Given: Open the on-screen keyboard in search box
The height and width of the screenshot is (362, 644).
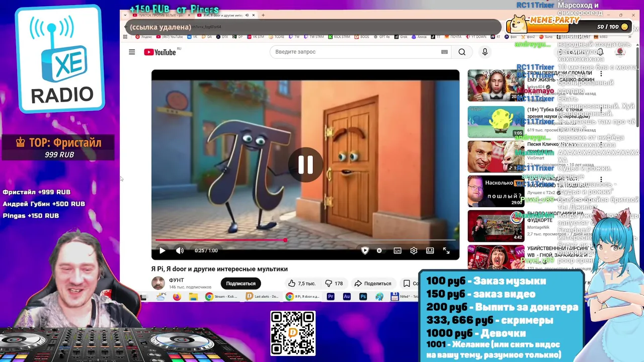Looking at the screenshot, I should [x=444, y=52].
